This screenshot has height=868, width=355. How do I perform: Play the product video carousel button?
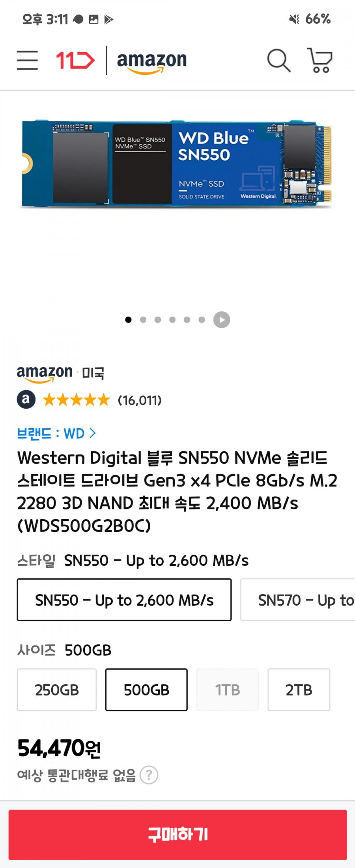pos(222,320)
